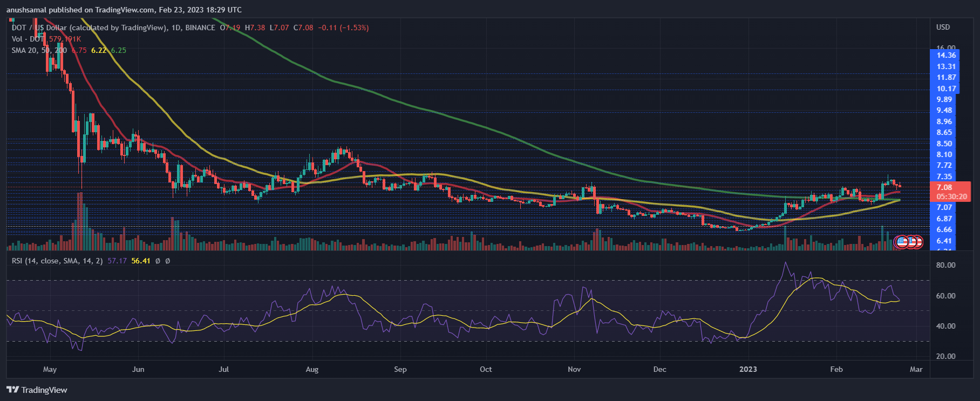
Task: Click the rightmost US flag event icon
Action: [917, 242]
